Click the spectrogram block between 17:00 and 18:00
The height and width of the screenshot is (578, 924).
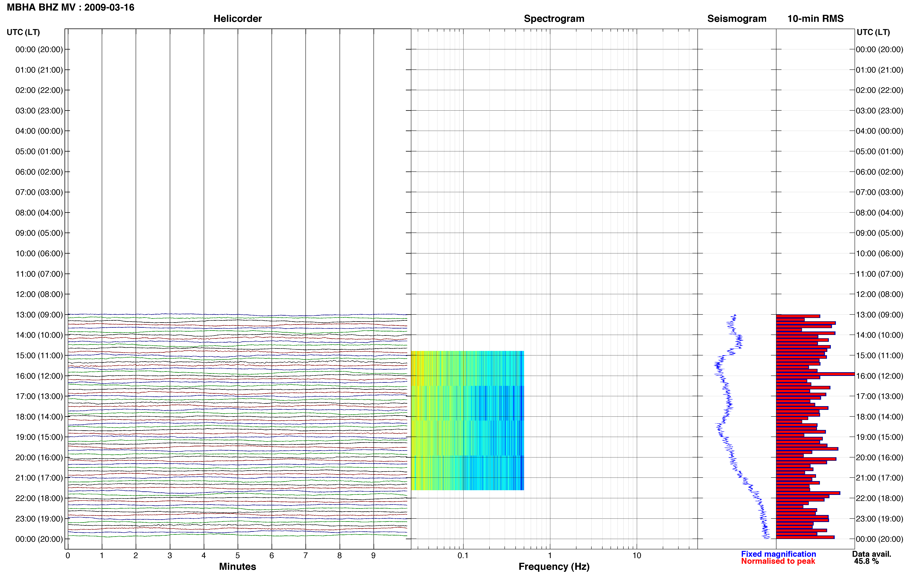pos(467,403)
